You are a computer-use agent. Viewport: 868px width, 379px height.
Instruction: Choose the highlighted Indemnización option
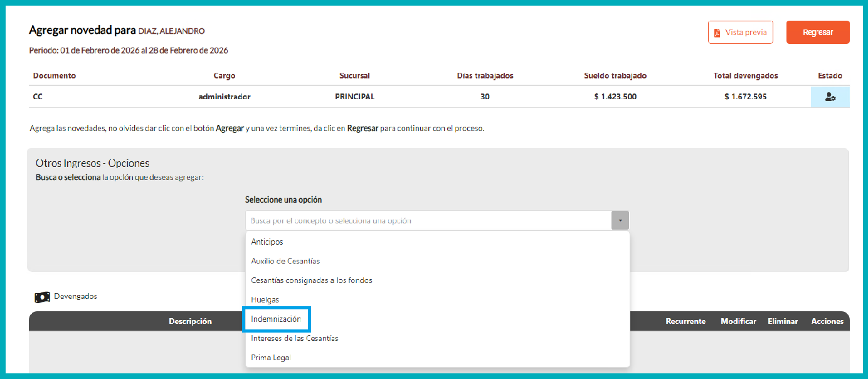276,319
